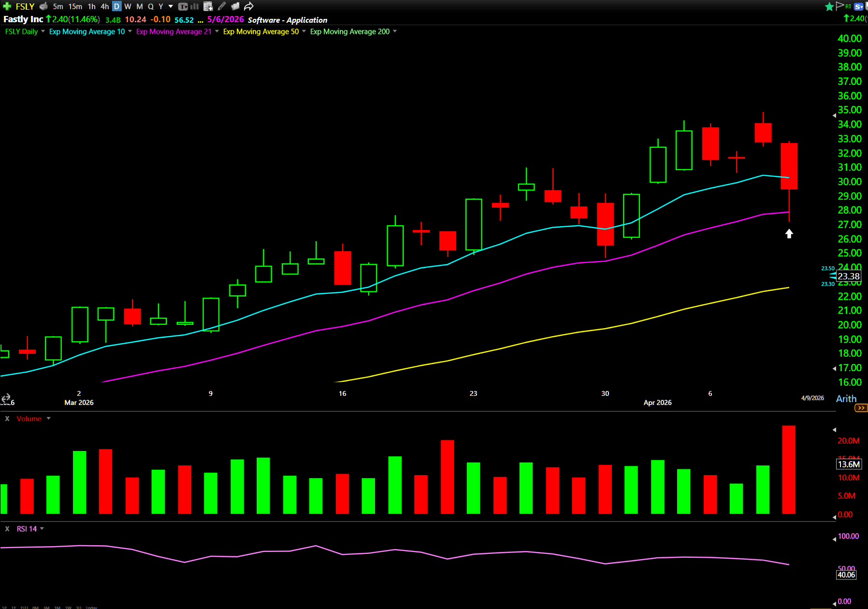Image resolution: width=868 pixels, height=609 pixels.
Task: Close the RSI 14 indicator panel
Action: (7, 529)
